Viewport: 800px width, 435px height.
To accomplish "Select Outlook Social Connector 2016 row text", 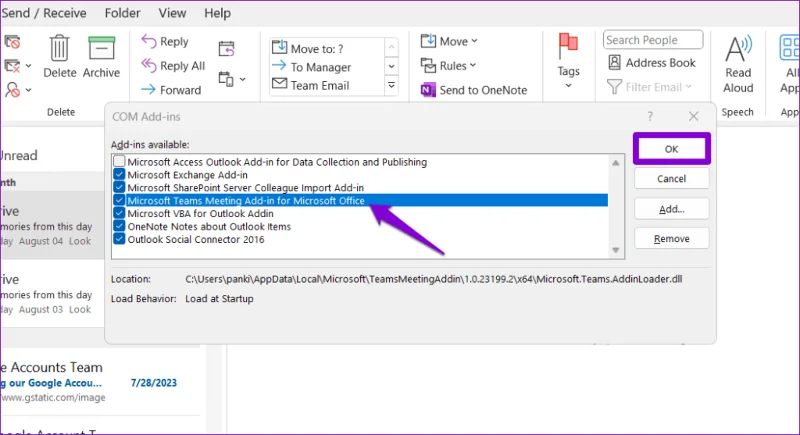I will [x=196, y=239].
